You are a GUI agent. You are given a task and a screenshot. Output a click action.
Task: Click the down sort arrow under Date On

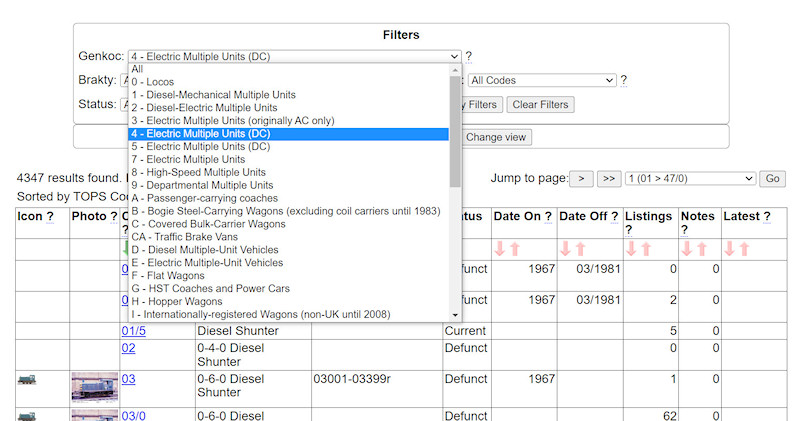(x=501, y=249)
